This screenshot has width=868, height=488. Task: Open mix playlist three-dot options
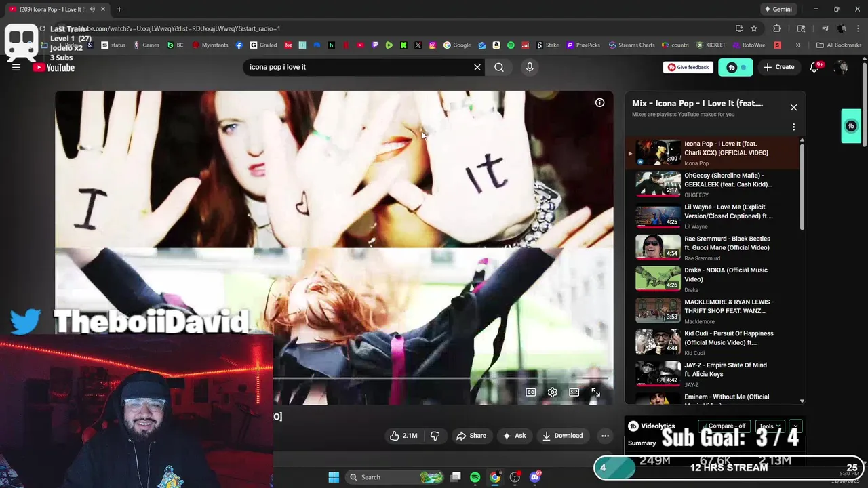tap(793, 127)
